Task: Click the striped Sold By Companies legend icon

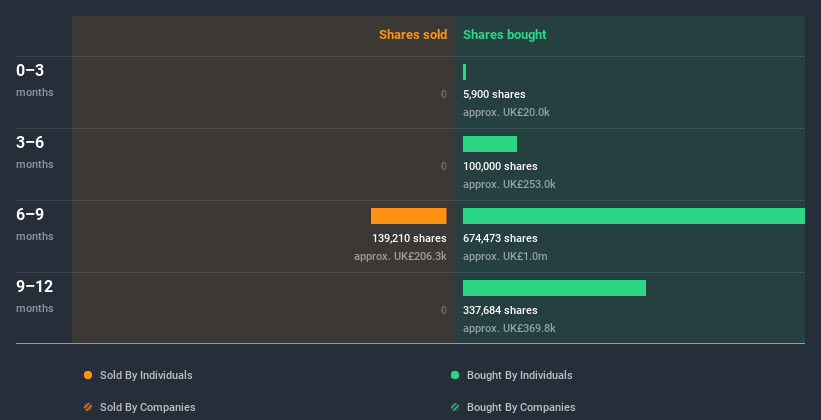Action: [x=88, y=407]
